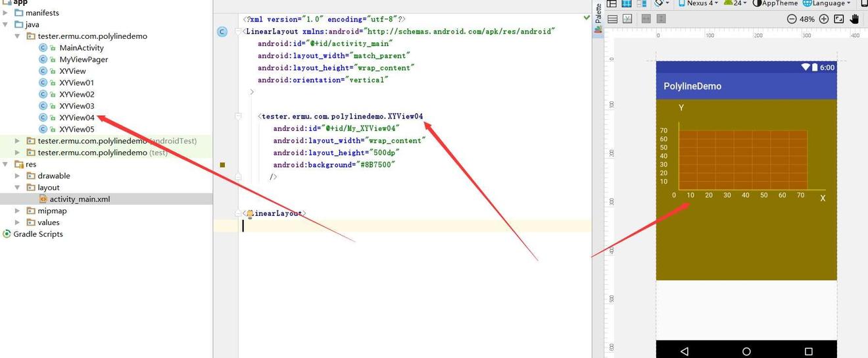Fold the XYView04 tag code block
868x358 pixels.
238,116
